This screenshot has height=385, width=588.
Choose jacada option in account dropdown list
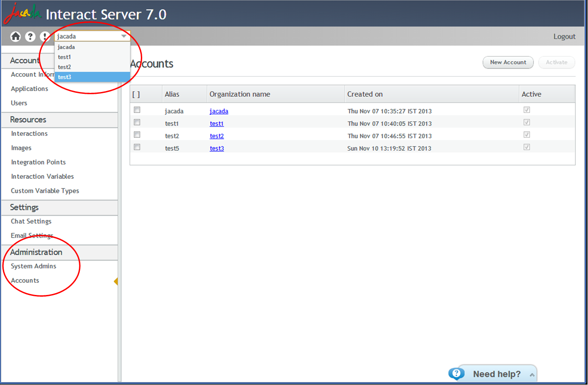coord(92,47)
